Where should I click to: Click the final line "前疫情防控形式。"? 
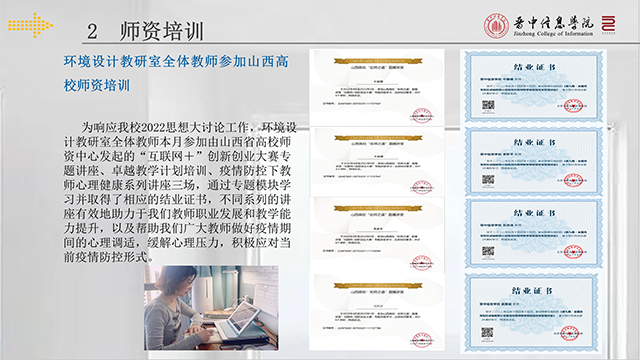tap(109, 257)
